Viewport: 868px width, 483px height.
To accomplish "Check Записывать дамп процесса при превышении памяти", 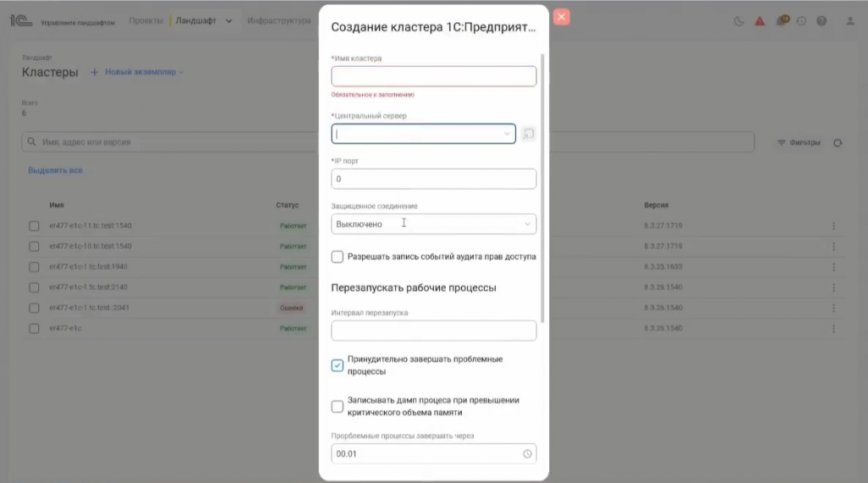I will pos(337,407).
